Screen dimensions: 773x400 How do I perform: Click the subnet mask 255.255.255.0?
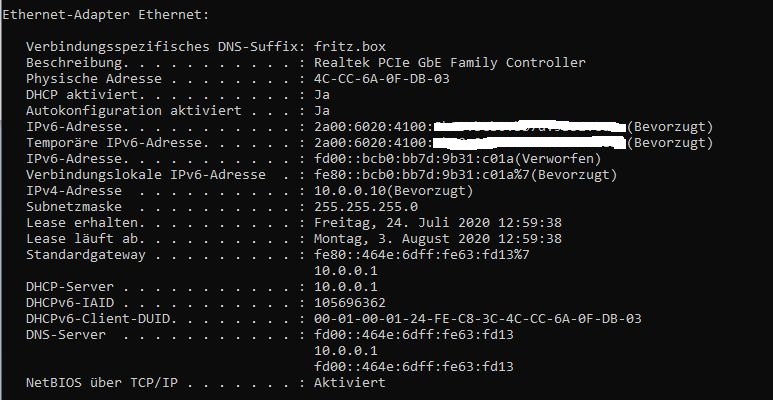(x=366, y=207)
